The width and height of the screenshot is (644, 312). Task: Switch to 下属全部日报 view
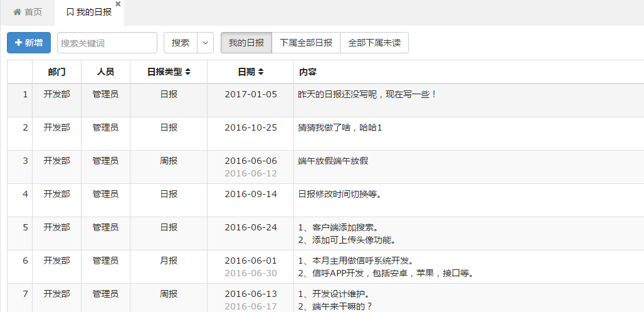coord(306,43)
